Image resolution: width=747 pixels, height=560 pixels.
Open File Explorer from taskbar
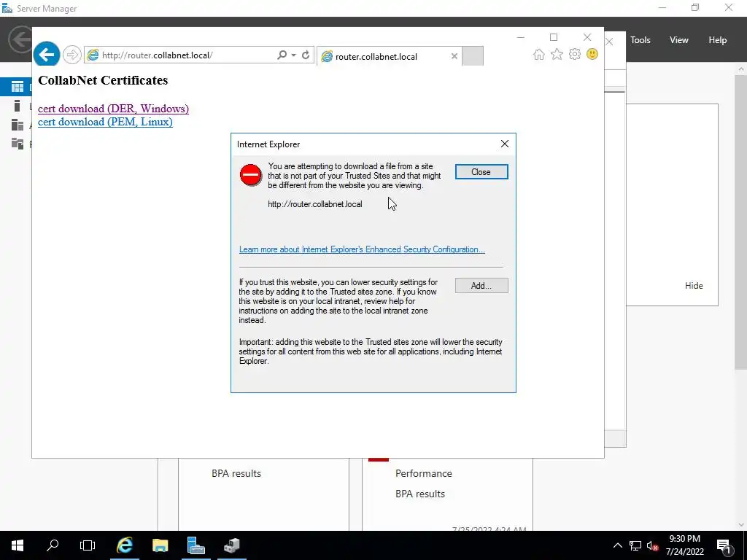point(160,545)
